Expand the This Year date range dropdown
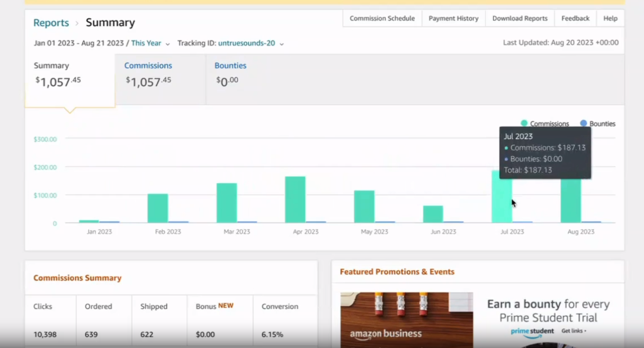Screen dimensions: 644x348 150,43
